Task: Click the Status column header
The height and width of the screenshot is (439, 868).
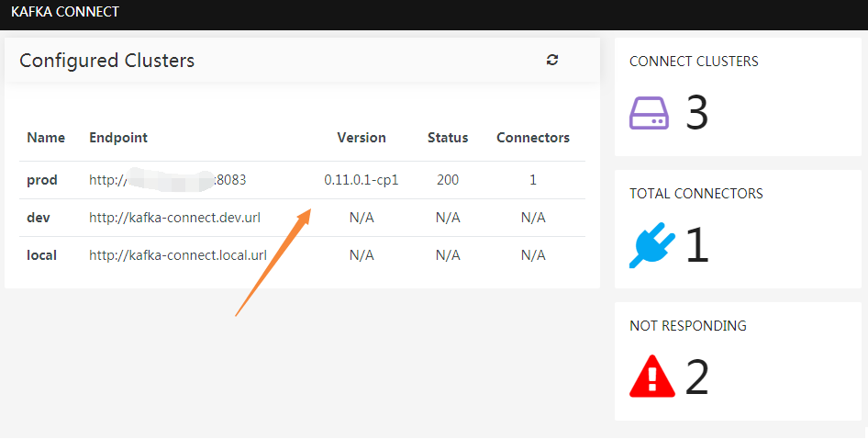Action: (x=448, y=138)
